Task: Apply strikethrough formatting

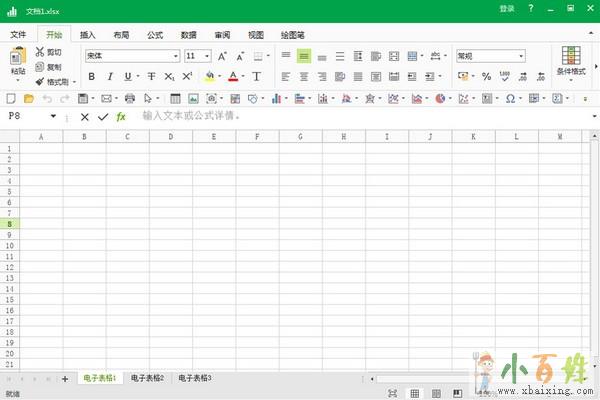Action: tap(151, 76)
